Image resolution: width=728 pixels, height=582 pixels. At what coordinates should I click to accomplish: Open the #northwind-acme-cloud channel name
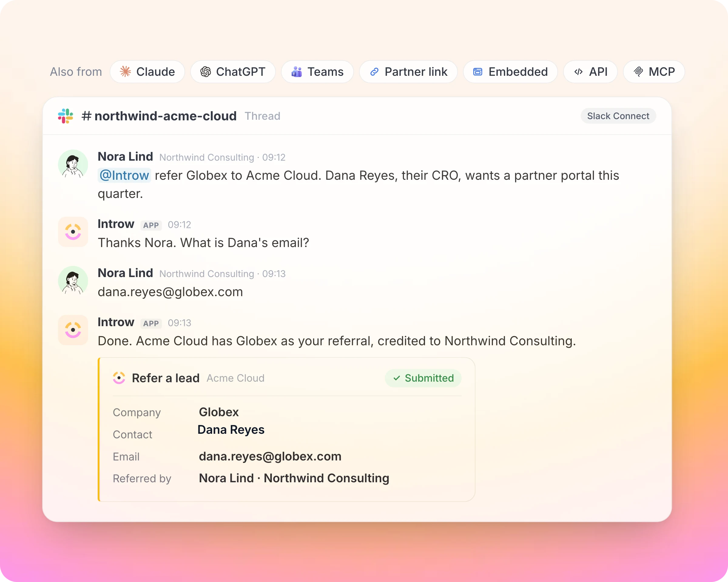pyautogui.click(x=159, y=116)
